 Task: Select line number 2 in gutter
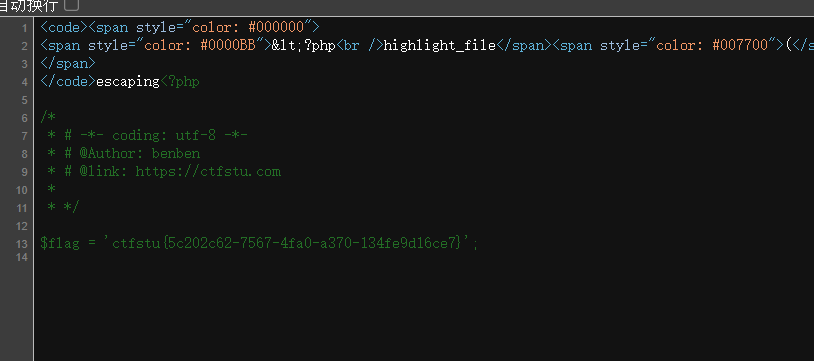(x=24, y=47)
